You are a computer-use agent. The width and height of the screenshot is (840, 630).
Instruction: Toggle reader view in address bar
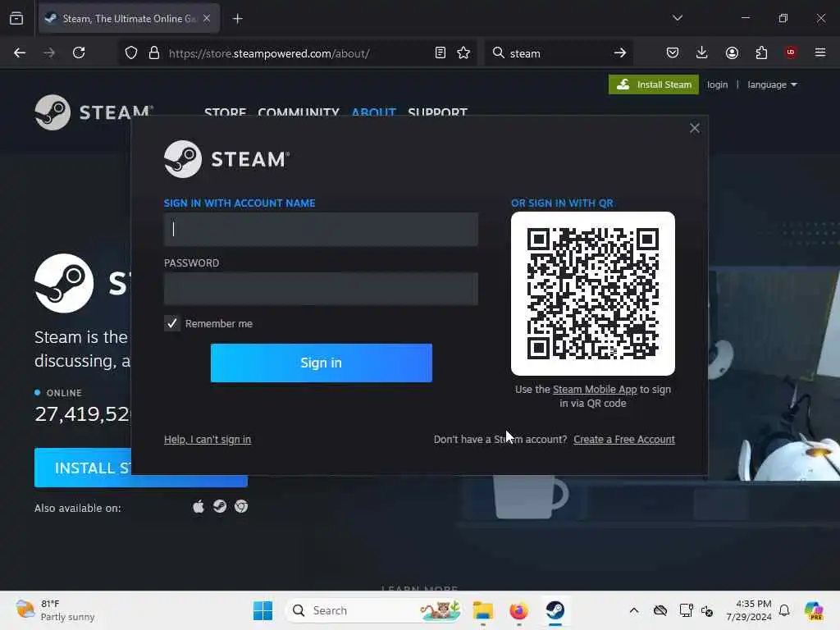[441, 53]
